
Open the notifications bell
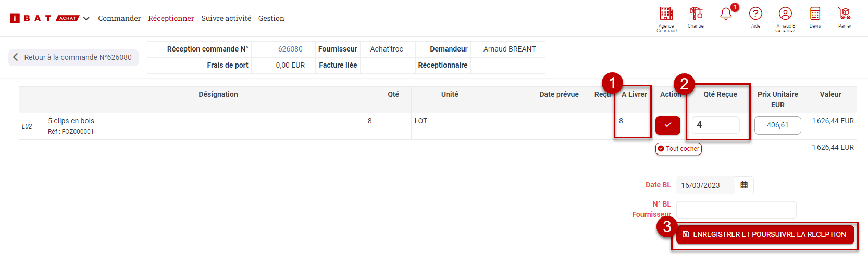point(726,14)
